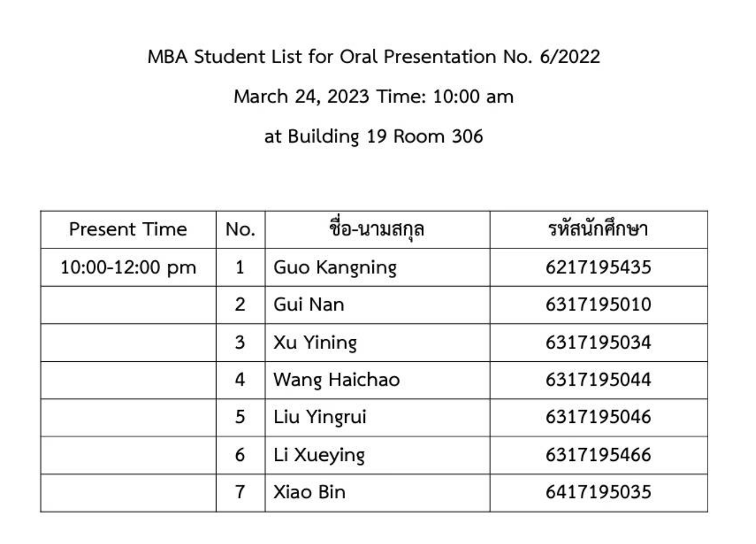Screen dimensions: 756x544
Task: Click the name Xu Yining
Action: [x=315, y=342]
